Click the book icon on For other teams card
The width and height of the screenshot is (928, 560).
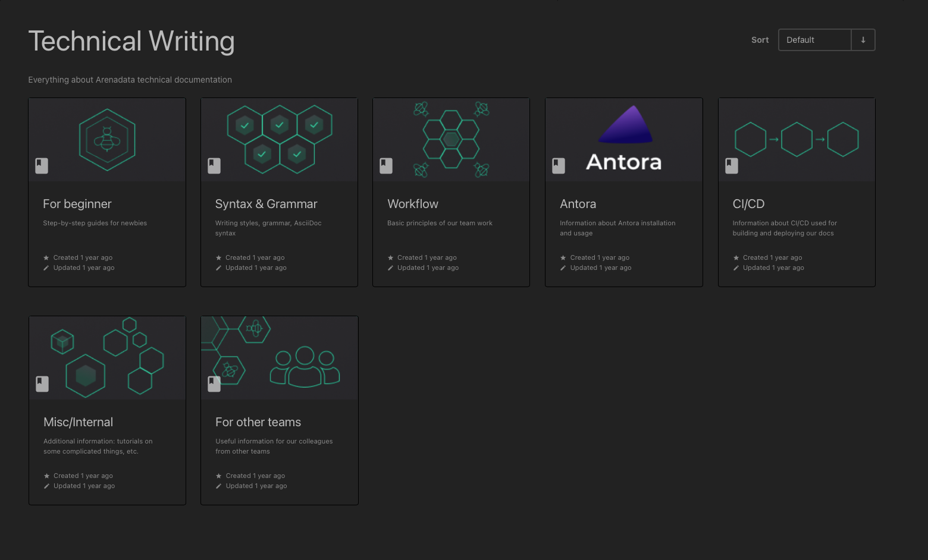click(x=214, y=383)
